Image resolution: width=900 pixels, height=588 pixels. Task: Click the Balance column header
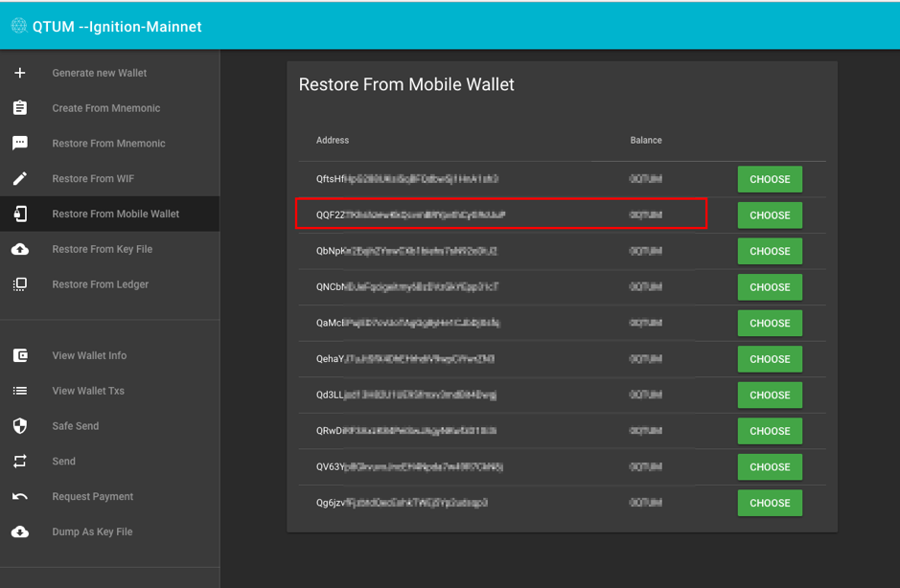pyautogui.click(x=646, y=140)
